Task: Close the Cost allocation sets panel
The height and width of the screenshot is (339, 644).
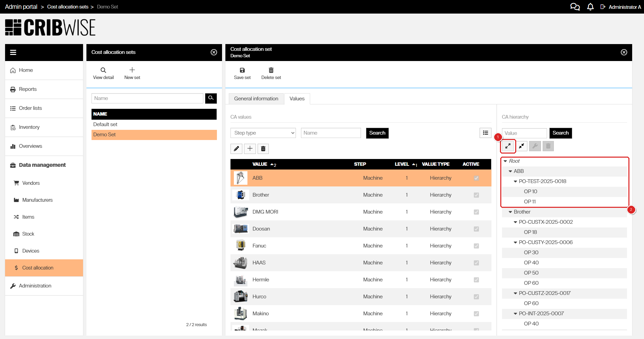Action: (214, 52)
